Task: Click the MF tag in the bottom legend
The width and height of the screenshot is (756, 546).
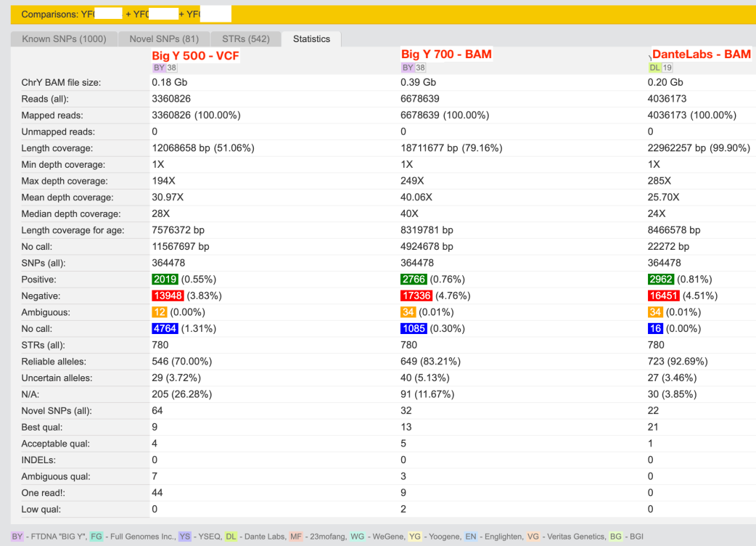Action: tap(295, 537)
